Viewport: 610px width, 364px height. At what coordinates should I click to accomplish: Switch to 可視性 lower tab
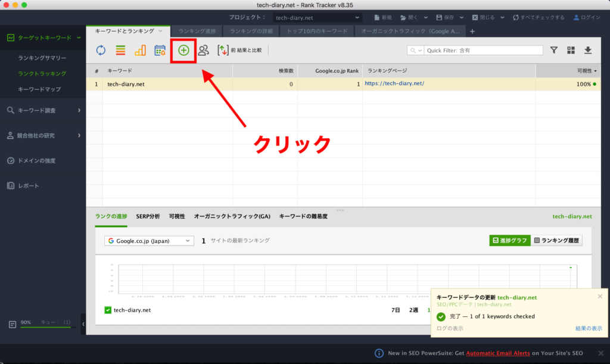(177, 217)
